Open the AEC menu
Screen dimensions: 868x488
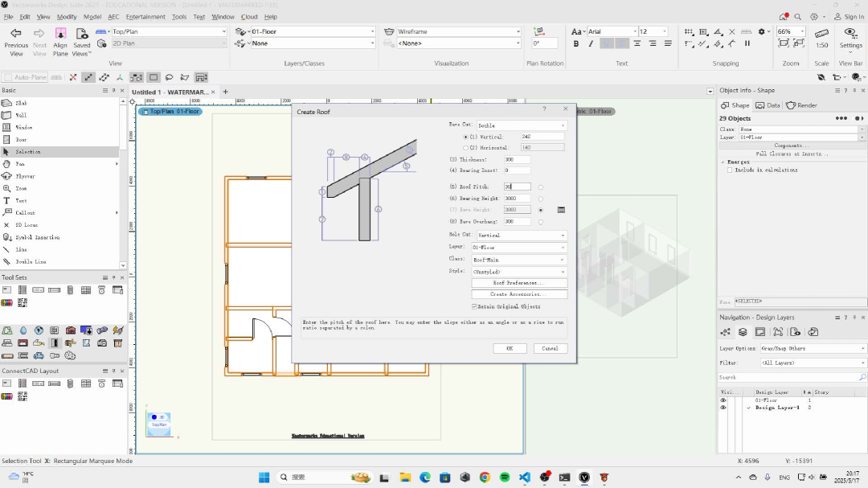click(x=113, y=17)
